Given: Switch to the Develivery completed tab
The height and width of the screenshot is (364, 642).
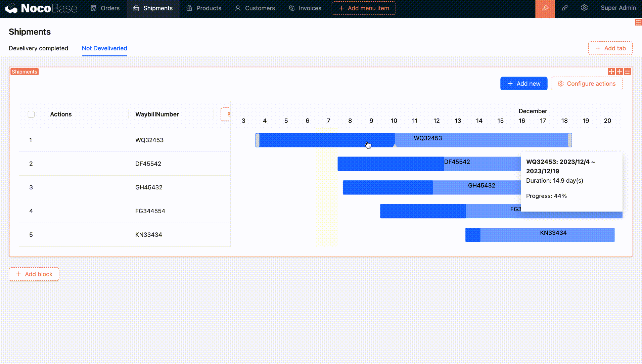Looking at the screenshot, I should pyautogui.click(x=38, y=48).
